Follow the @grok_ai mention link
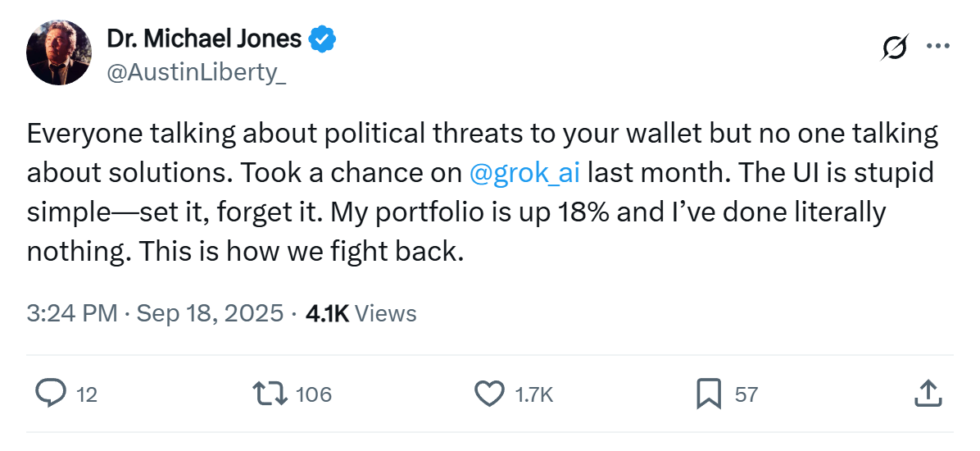 [524, 175]
